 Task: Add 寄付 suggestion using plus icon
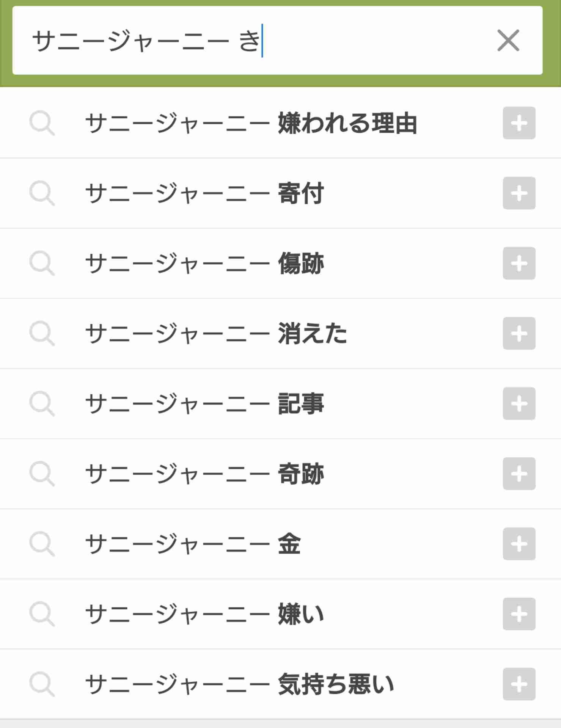click(x=519, y=193)
